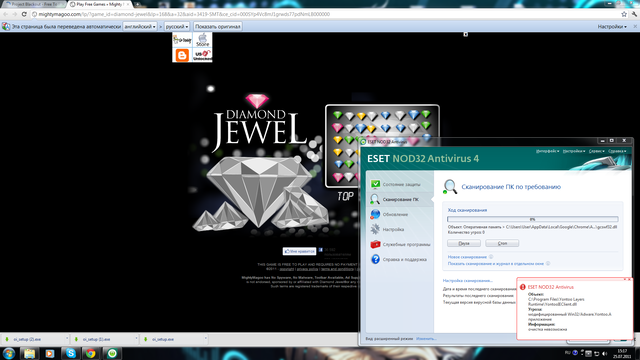Screen dimensions: 640x360
Task: Click the US Unlocked icon on webpage
Action: (x=202, y=55)
